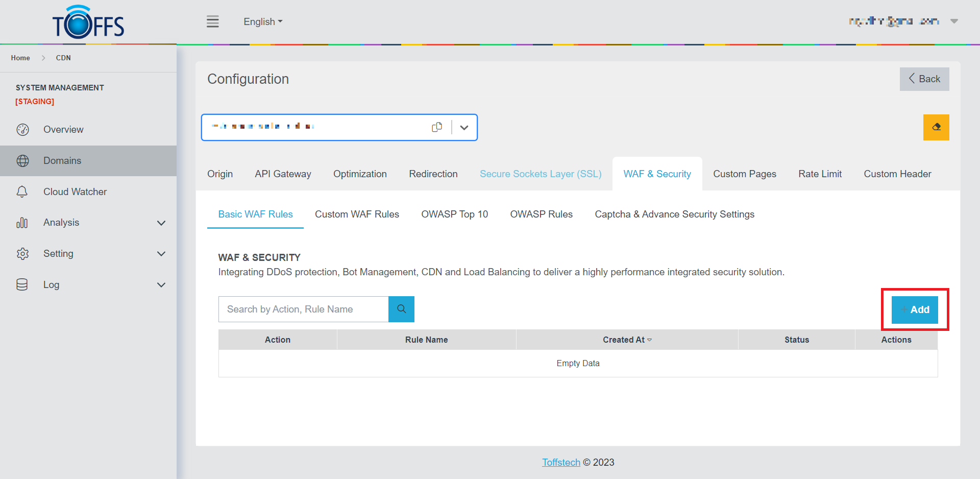Open the English language dropdown

[x=263, y=22]
